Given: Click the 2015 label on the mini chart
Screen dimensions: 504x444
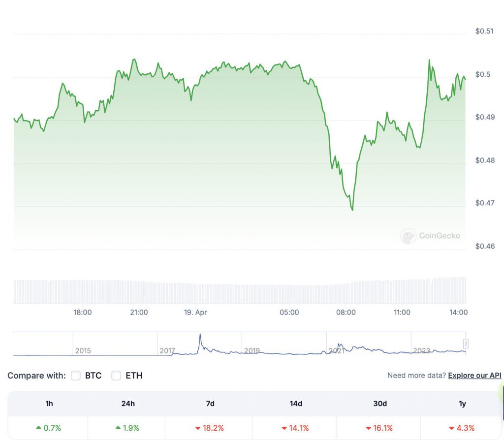Looking at the screenshot, I should pos(83,351).
